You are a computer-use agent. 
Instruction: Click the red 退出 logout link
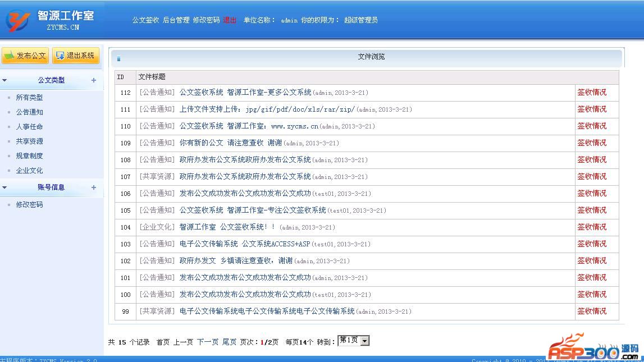pos(230,20)
